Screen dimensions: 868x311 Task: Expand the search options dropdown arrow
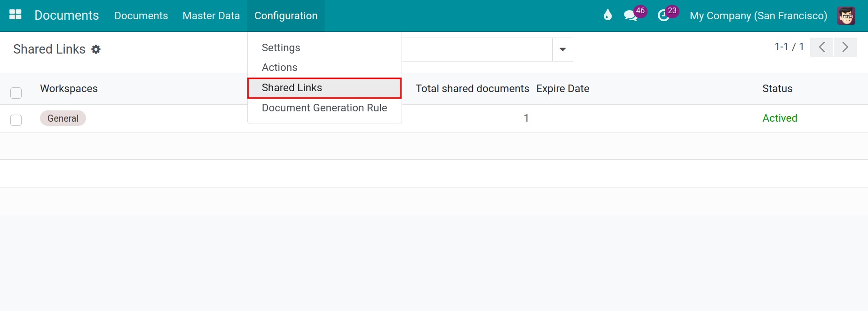click(x=562, y=49)
